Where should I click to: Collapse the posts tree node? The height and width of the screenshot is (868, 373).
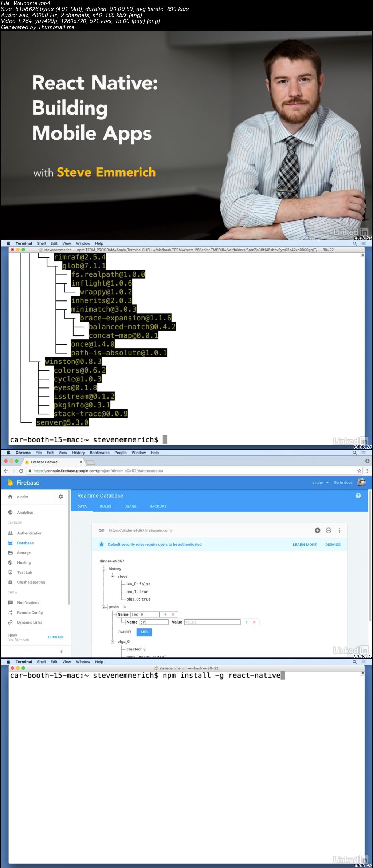tap(104, 607)
